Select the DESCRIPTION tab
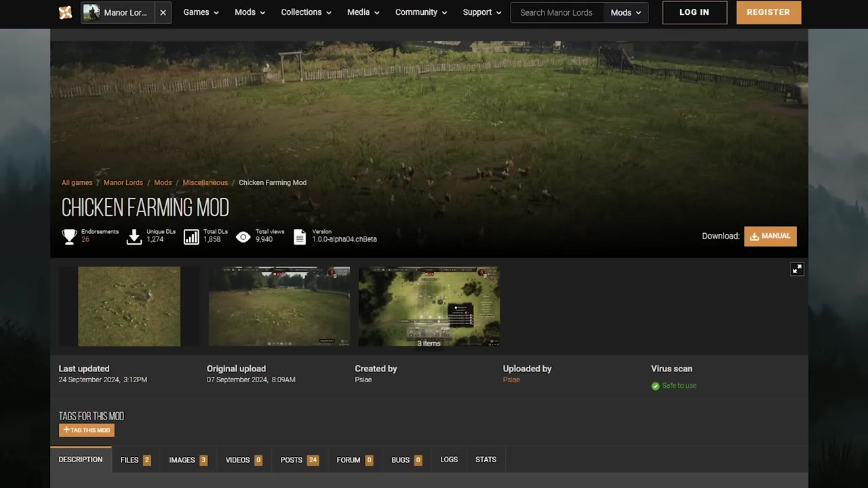 [x=81, y=460]
